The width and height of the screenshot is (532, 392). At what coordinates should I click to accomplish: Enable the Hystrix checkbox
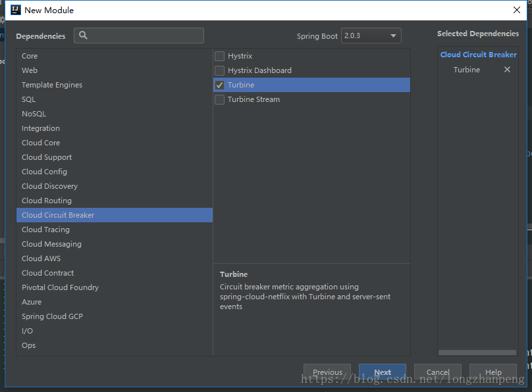[219, 56]
